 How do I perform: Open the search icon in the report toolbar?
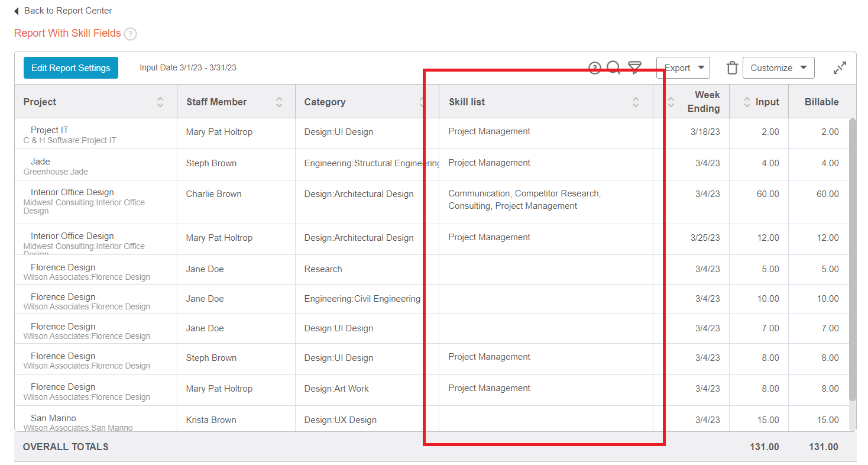point(614,67)
